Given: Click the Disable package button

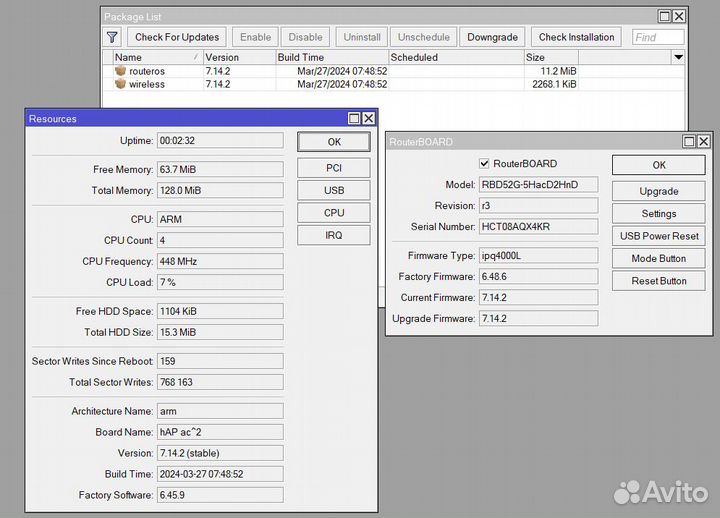Looking at the screenshot, I should (305, 37).
